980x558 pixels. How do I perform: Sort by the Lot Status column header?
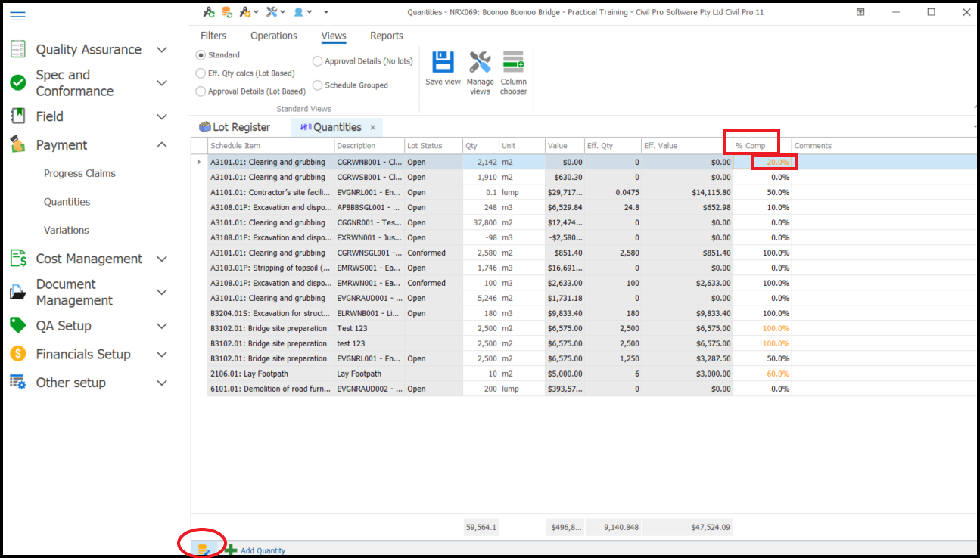(x=434, y=146)
